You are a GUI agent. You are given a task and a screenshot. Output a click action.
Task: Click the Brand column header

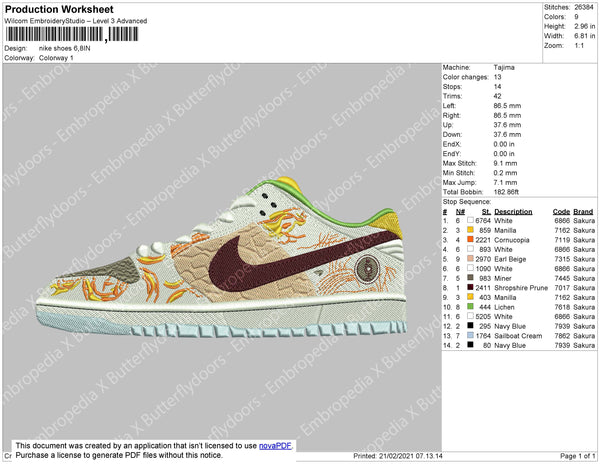point(583,212)
